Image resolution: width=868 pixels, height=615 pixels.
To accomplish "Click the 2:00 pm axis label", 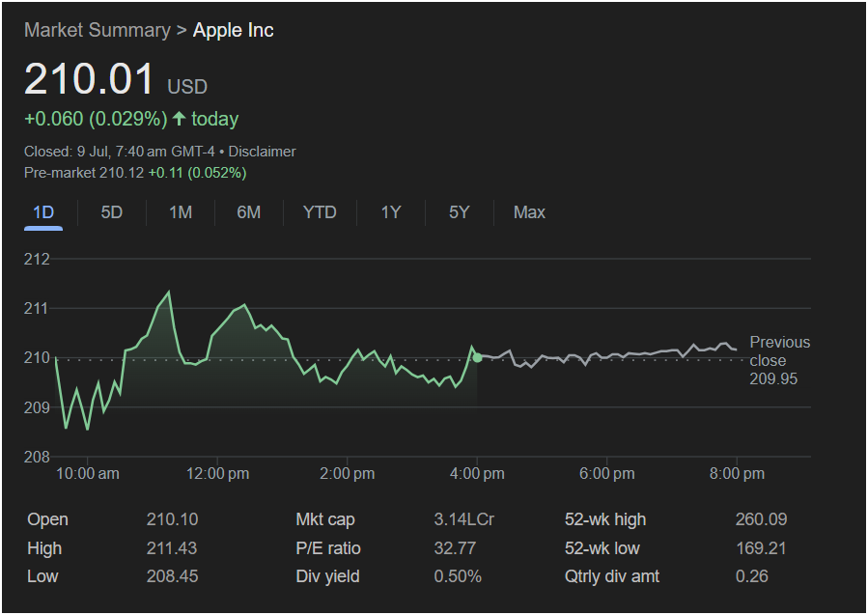I will (347, 474).
